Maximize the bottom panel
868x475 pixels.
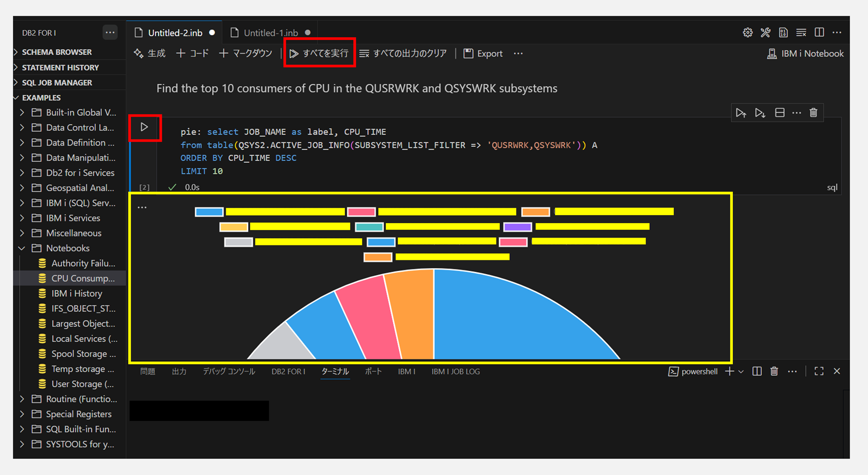tap(819, 371)
